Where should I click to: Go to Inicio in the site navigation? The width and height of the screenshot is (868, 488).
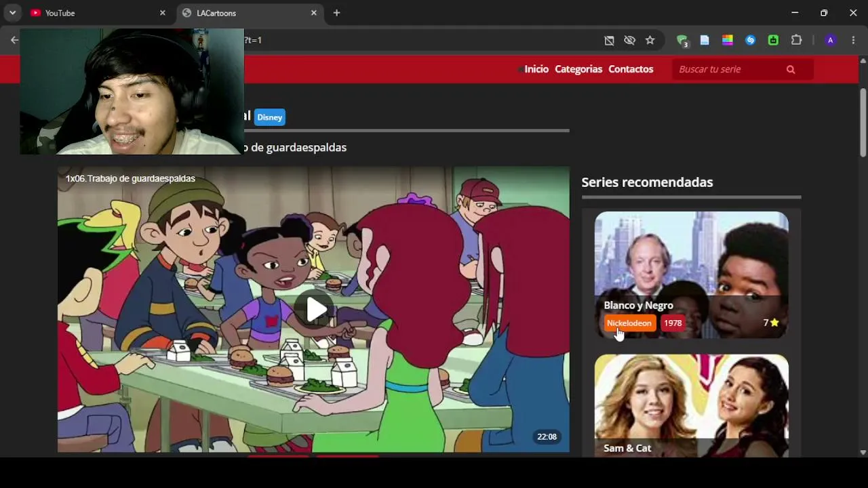click(536, 69)
